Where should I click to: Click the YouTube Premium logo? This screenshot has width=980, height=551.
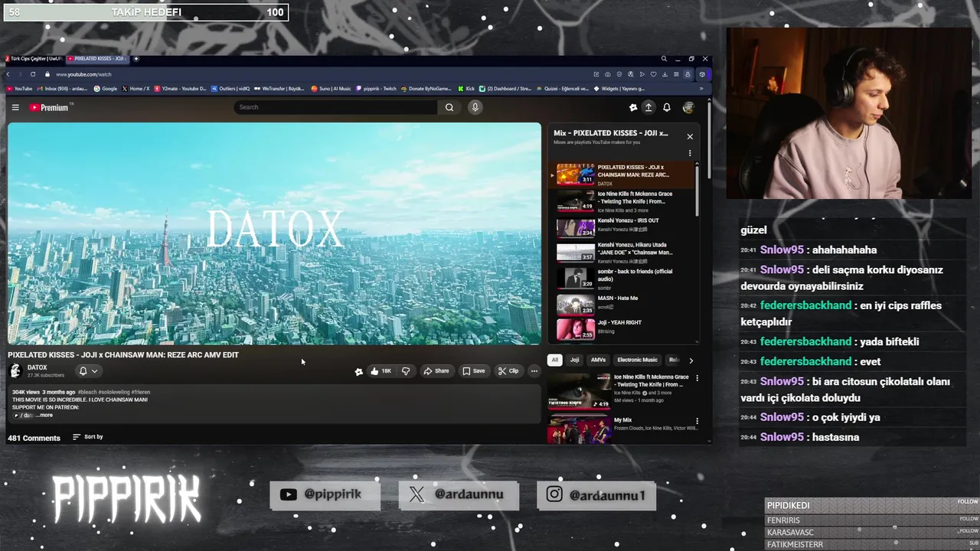pos(49,107)
